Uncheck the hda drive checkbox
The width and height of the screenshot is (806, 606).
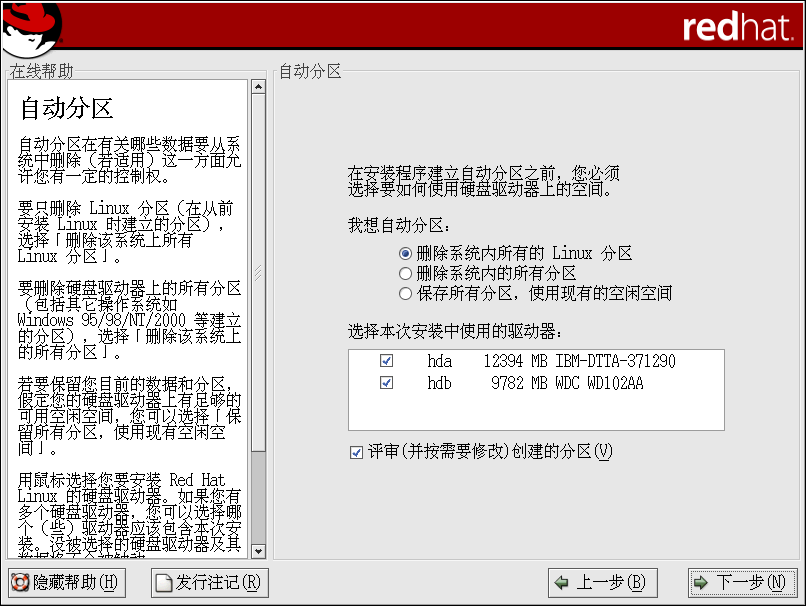[x=387, y=361]
